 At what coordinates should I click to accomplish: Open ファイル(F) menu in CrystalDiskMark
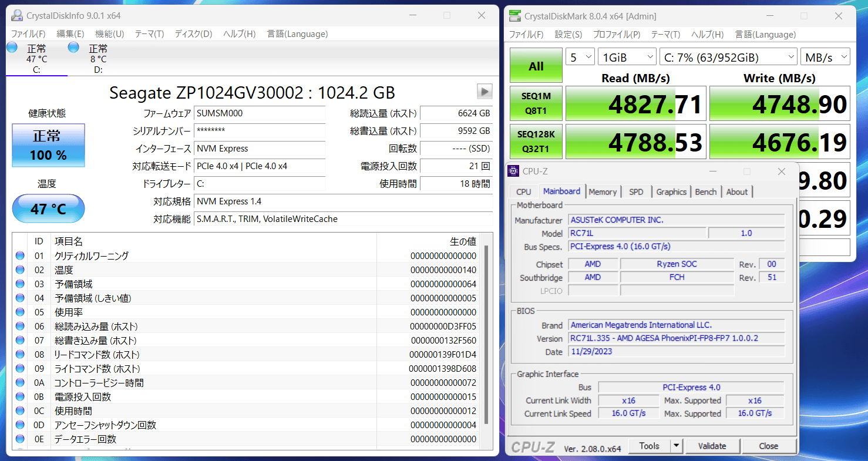(x=526, y=35)
